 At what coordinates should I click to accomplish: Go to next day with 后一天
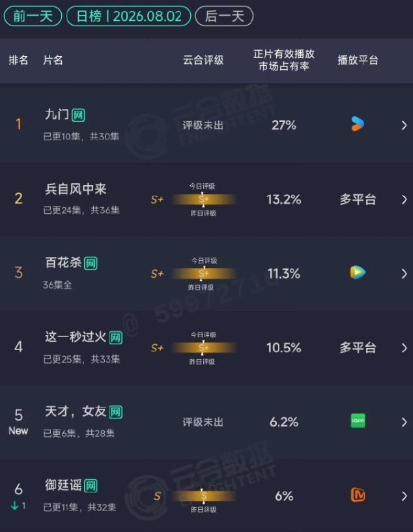tap(224, 16)
